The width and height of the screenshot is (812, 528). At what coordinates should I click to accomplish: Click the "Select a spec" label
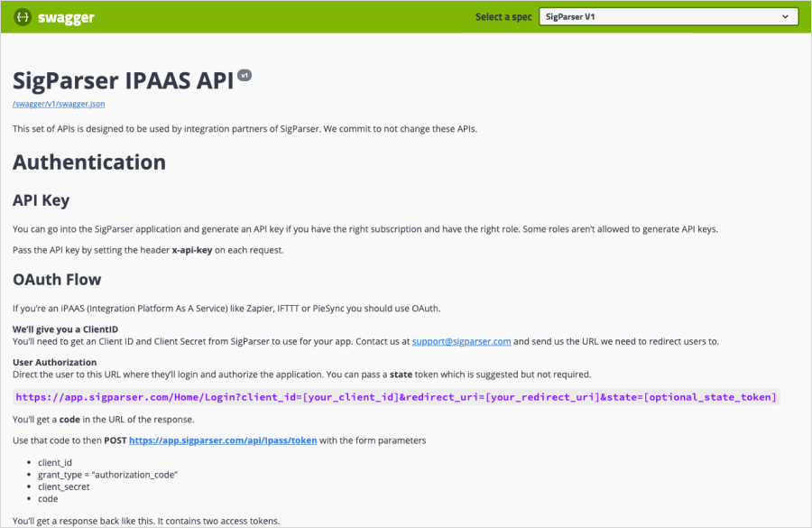503,17
